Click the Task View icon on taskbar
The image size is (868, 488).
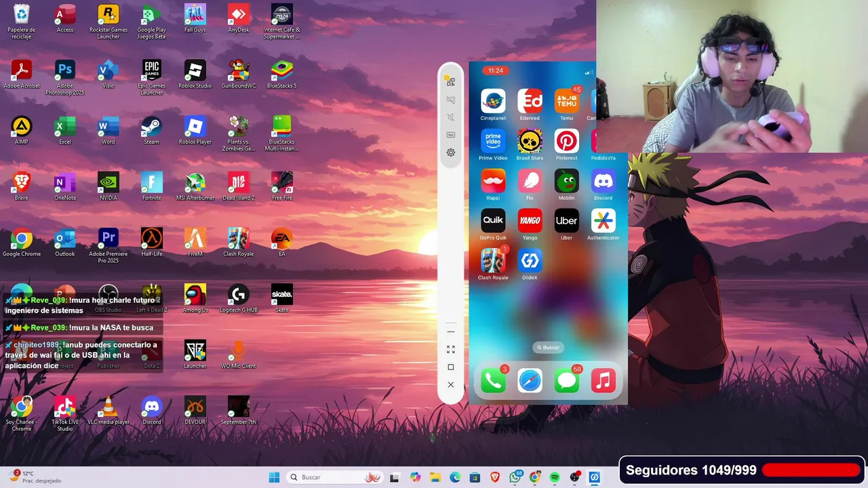click(x=395, y=477)
